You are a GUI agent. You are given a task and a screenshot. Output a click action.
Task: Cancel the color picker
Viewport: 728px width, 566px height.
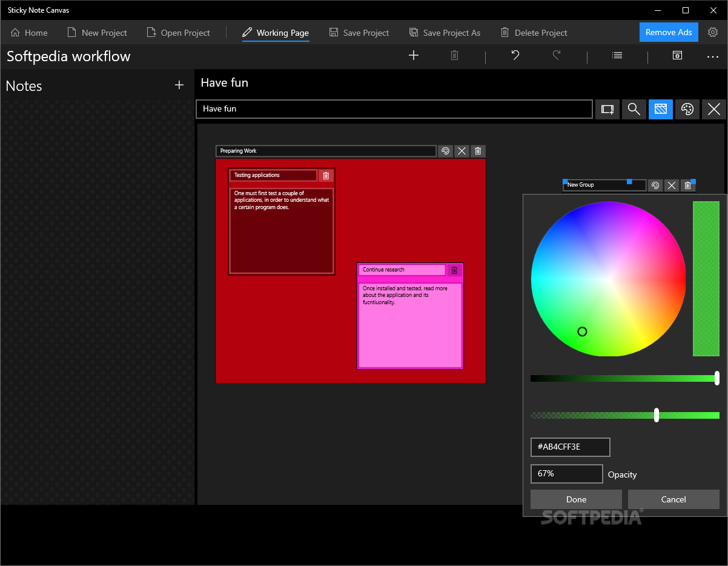click(x=673, y=499)
